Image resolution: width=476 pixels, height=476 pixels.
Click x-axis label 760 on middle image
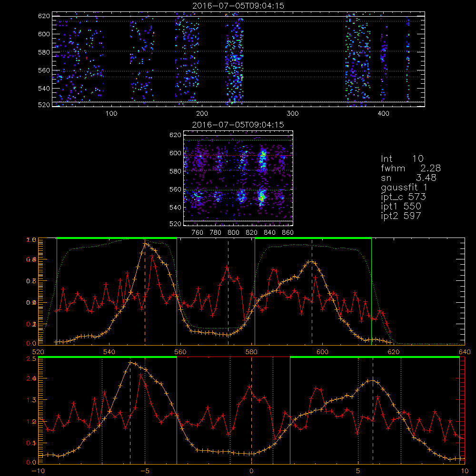tap(198, 233)
